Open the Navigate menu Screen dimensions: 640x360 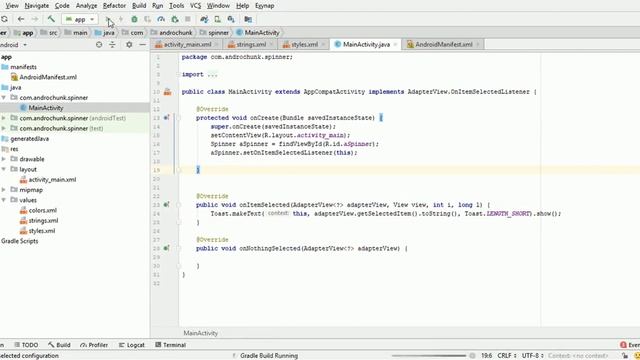click(x=36, y=6)
